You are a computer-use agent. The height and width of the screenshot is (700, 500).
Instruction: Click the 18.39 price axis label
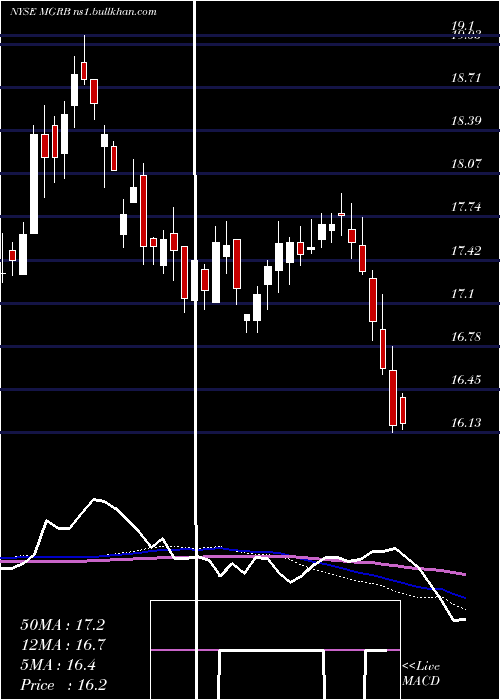(467, 121)
